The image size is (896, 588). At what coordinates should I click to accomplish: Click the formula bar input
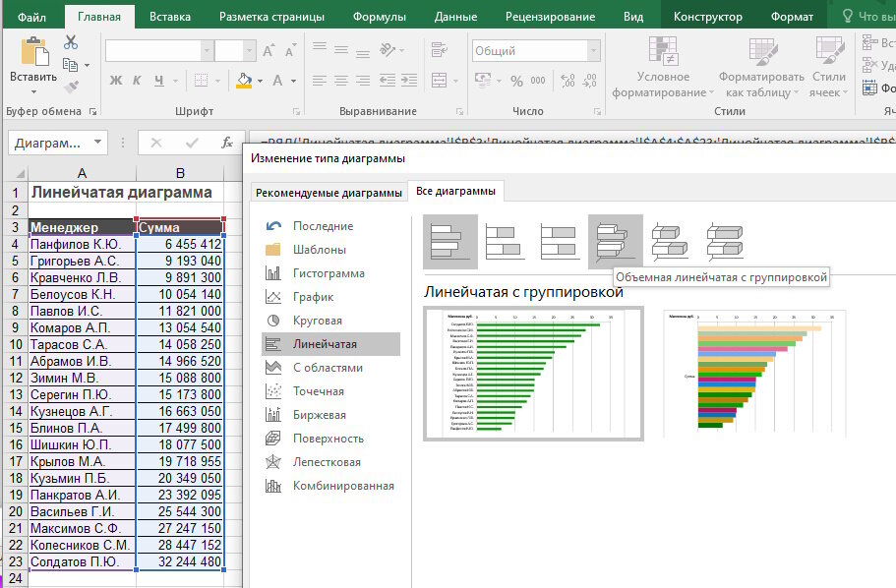[571, 138]
